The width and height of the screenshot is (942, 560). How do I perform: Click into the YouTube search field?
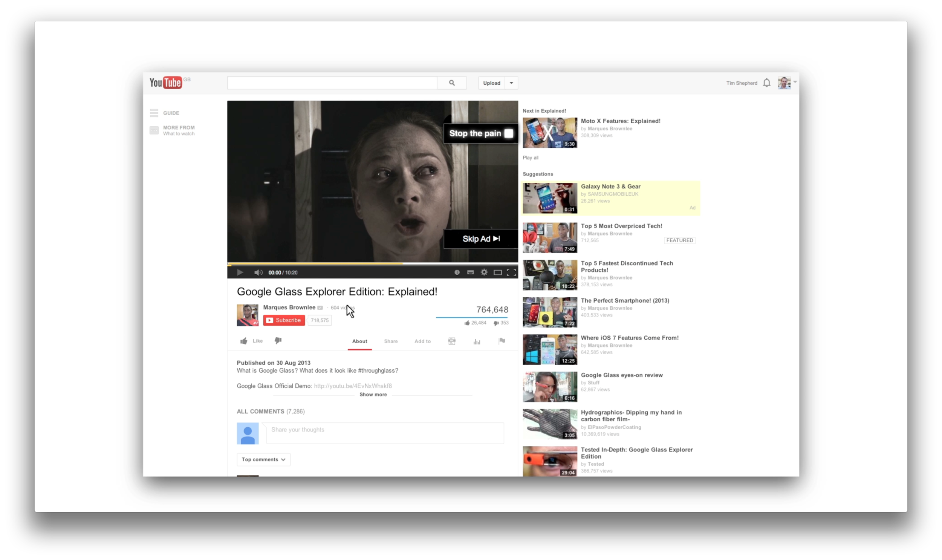pyautogui.click(x=332, y=83)
